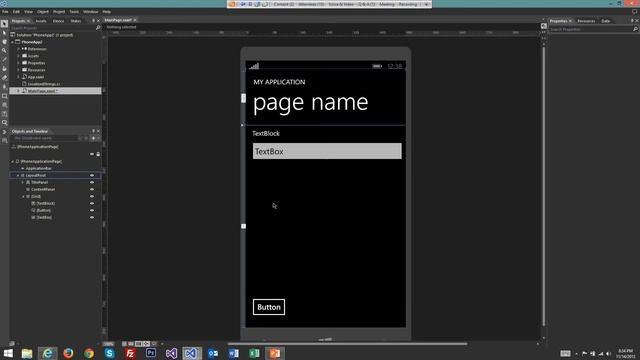This screenshot has width=640, height=360.
Task: Click the horizontal scrollbar under artboard
Action: tap(347, 344)
